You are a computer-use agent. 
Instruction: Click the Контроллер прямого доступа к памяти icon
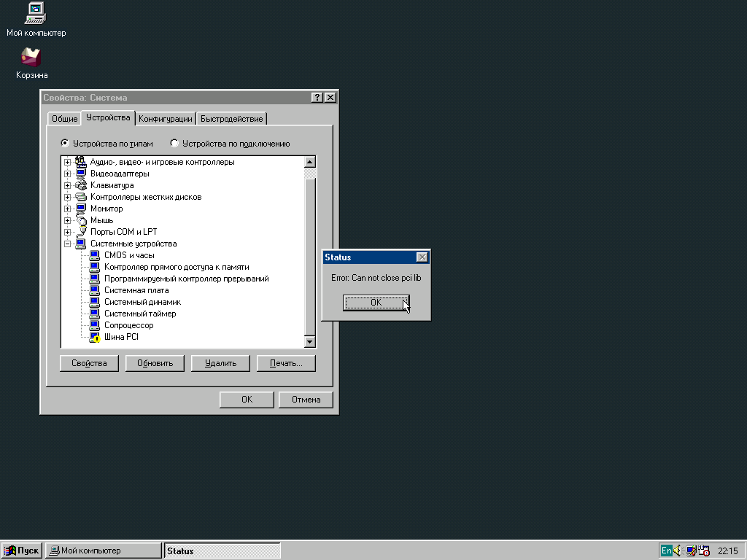[x=94, y=267]
